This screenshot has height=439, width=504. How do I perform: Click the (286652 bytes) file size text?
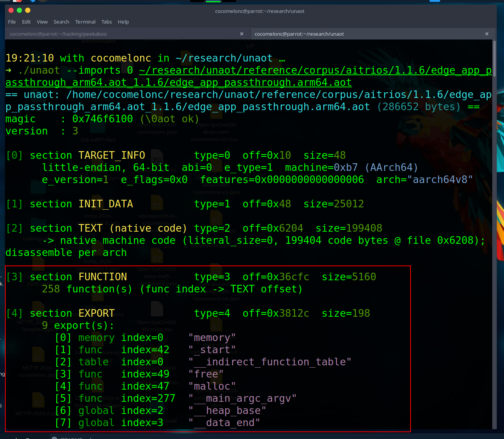pos(419,107)
